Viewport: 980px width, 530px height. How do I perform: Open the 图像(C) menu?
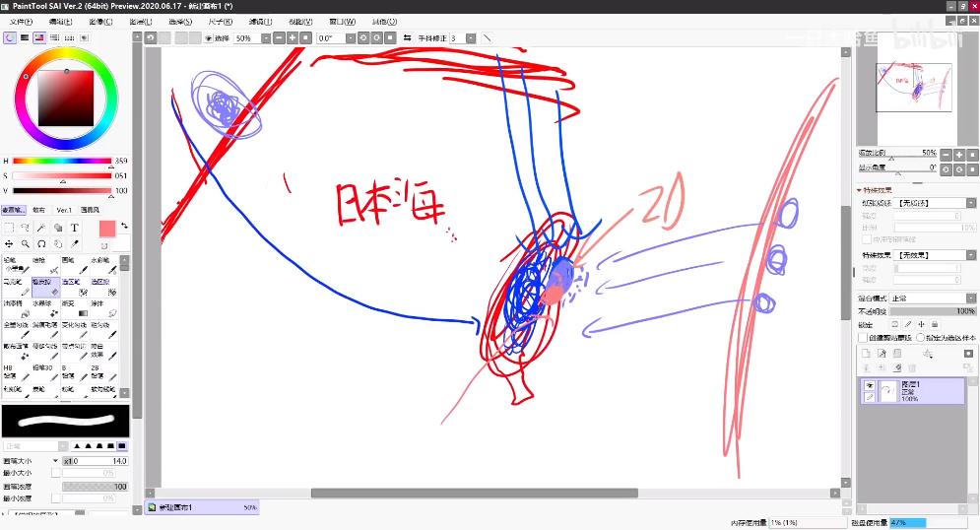coord(100,22)
